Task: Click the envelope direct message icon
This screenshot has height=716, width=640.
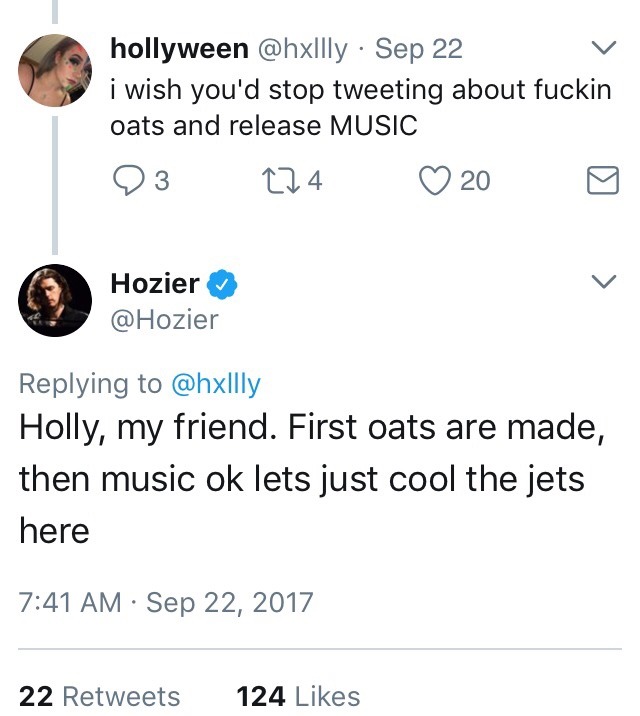Action: click(x=601, y=180)
